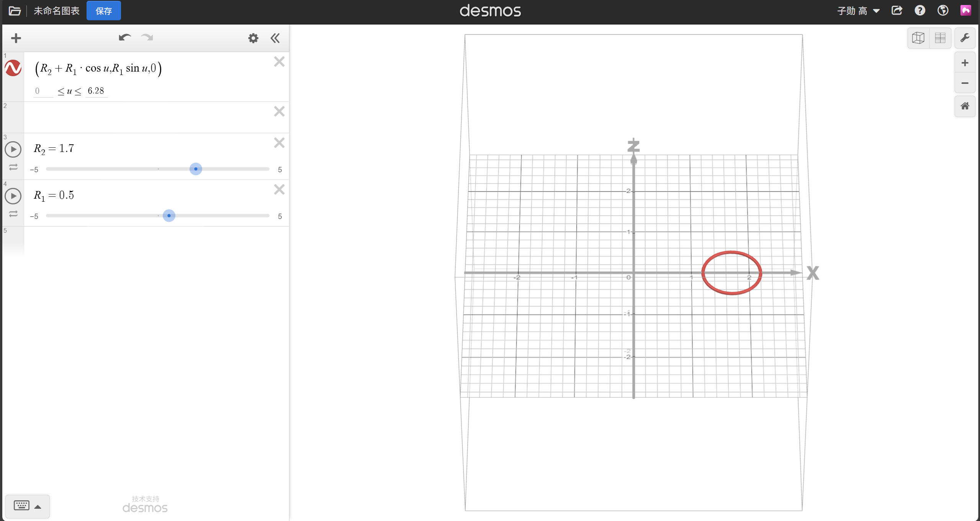Screen dimensions: 980x521
Task: Switch to 3D cube view mode
Action: 918,38
